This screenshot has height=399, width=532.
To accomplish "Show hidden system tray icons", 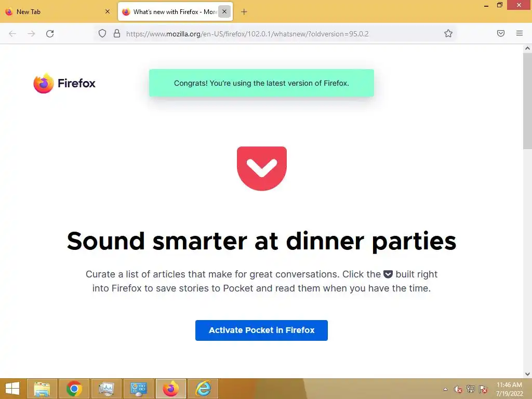I will tap(445, 389).
